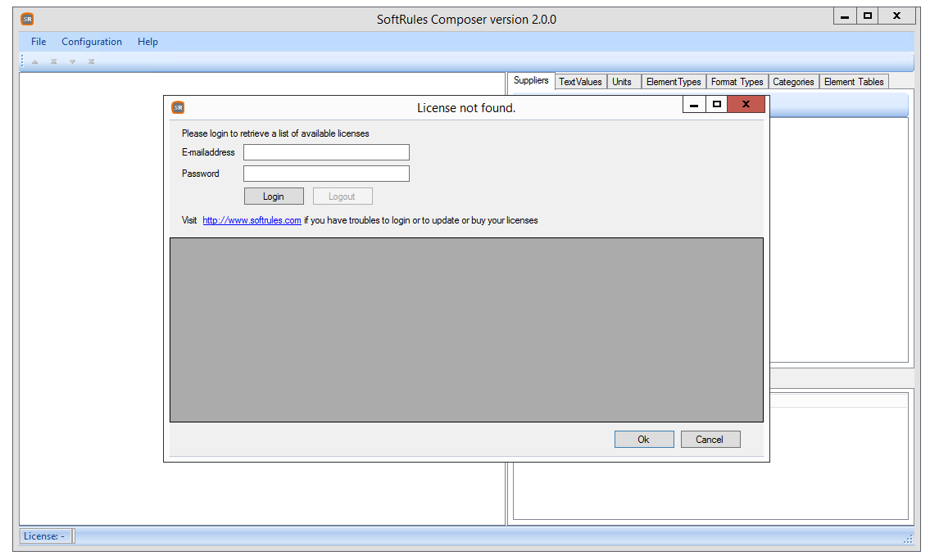Close the License not found dialog

[746, 104]
